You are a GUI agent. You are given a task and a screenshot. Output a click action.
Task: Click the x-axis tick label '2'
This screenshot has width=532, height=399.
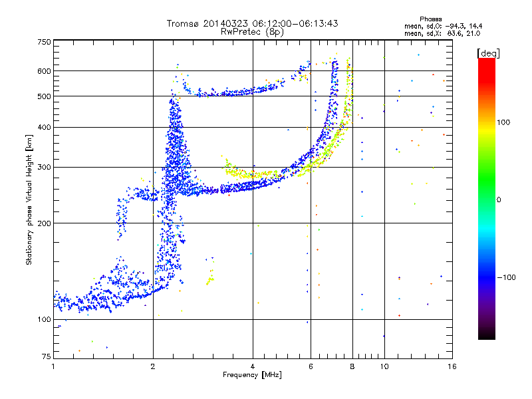click(153, 366)
